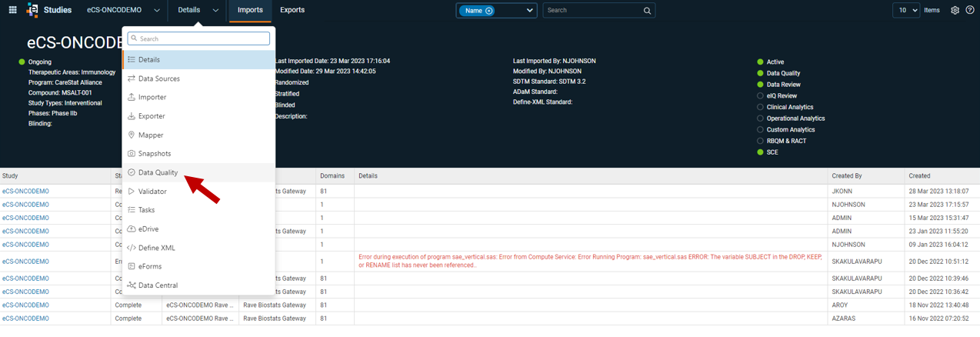Open the Validator play icon entry
The width and height of the screenshot is (980, 337).
coord(132,191)
